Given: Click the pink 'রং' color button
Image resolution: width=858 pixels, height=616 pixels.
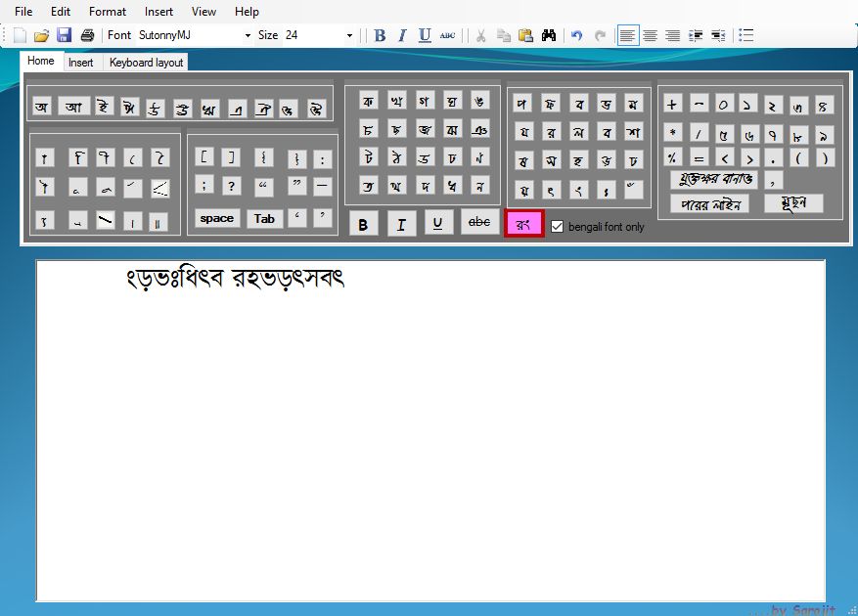Looking at the screenshot, I should [523, 223].
